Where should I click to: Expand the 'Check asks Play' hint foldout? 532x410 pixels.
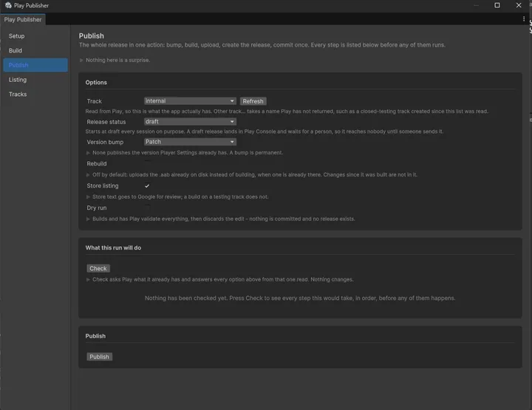pos(88,279)
